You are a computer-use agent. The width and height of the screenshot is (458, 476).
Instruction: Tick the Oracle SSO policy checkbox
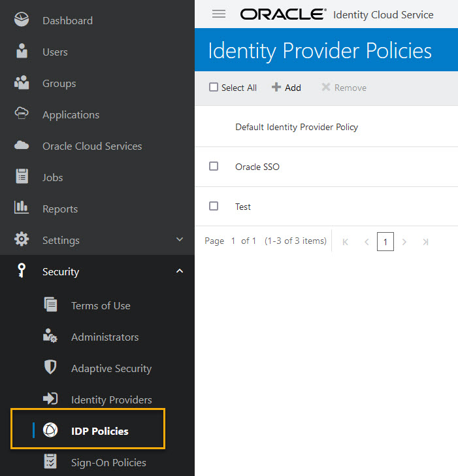pyautogui.click(x=214, y=166)
